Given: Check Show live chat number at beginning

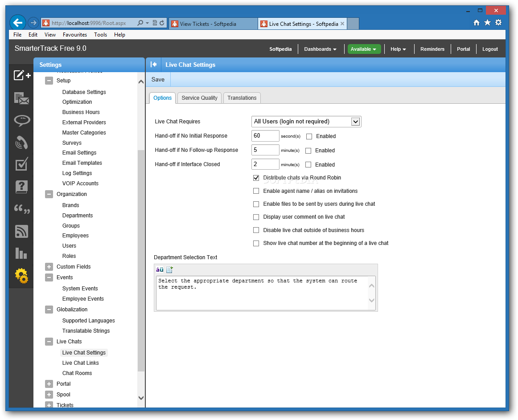Looking at the screenshot, I should (x=256, y=243).
